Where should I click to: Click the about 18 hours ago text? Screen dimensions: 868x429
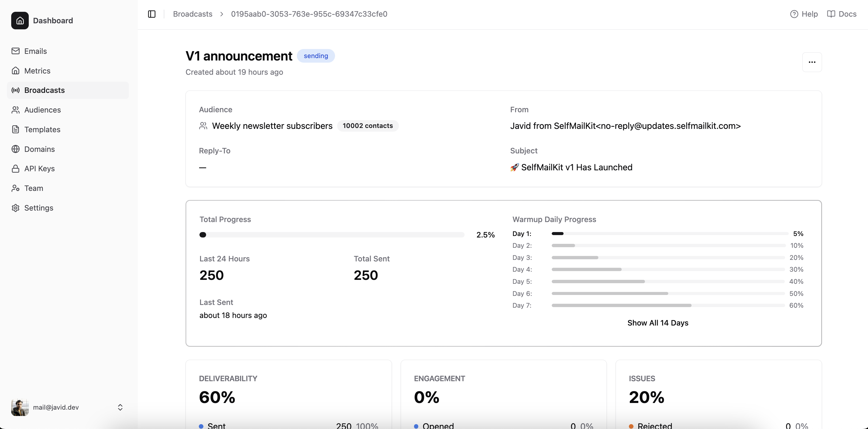click(x=233, y=315)
